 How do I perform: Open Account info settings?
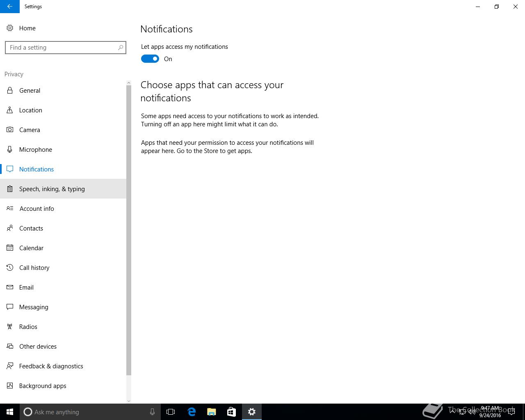[63, 208]
